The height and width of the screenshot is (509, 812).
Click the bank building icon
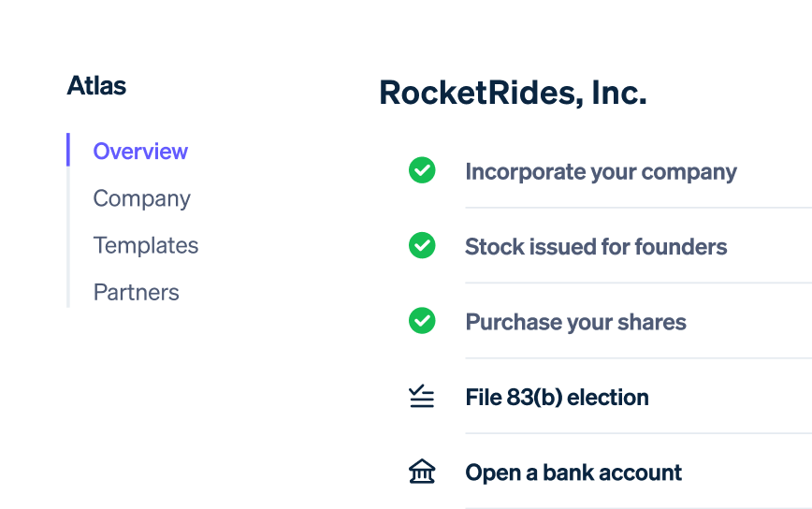(x=422, y=472)
